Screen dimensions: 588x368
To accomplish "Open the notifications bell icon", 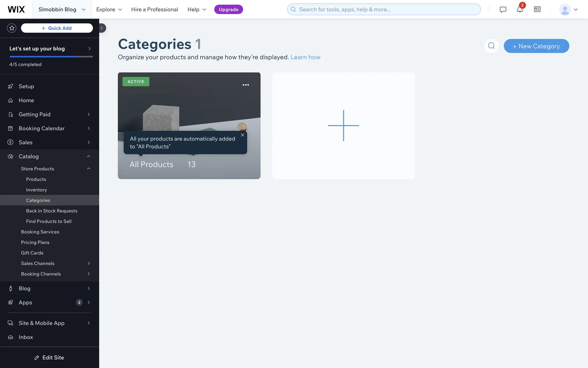I will point(520,10).
